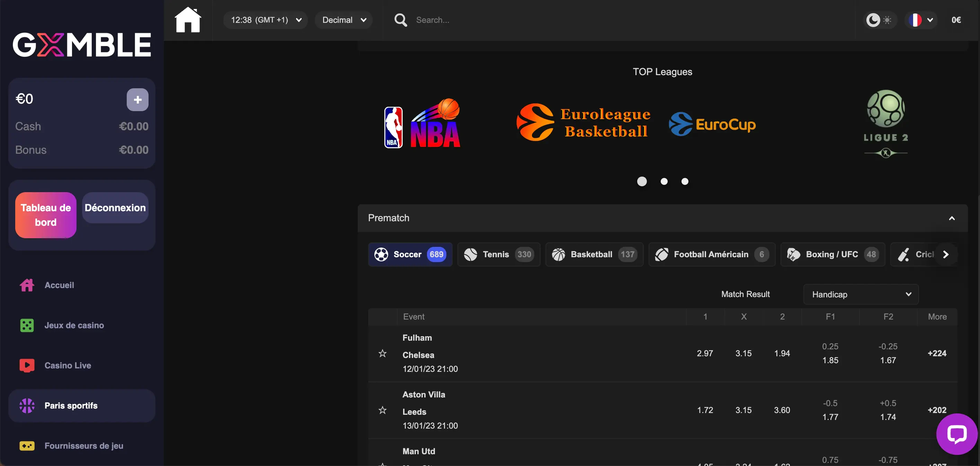The width and height of the screenshot is (980, 466).
Task: Select Aston Villa -0.5 handicap odds 1.77
Action: tap(830, 410)
